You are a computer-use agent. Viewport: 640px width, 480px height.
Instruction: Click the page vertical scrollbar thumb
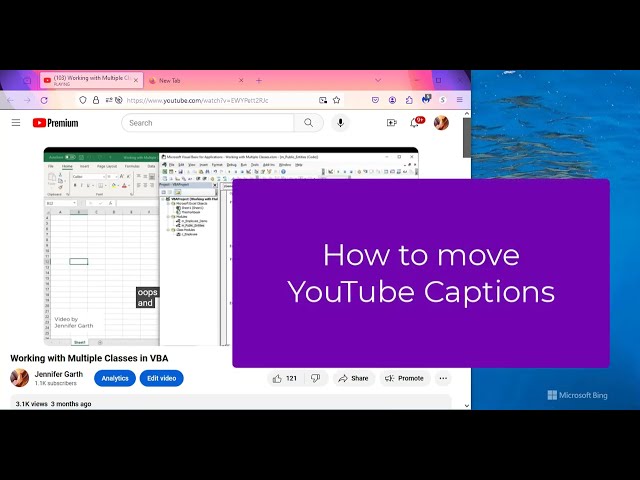pos(467,138)
